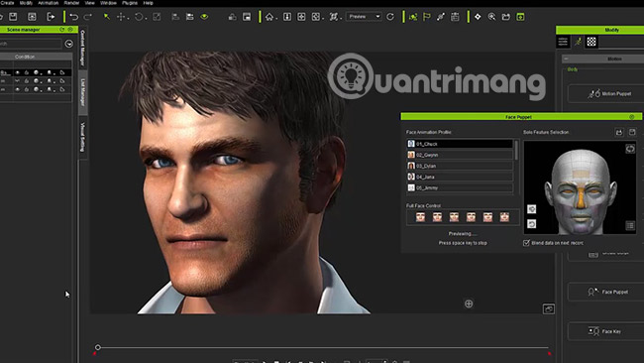Screen dimensions: 644x363
Task: Open the Preview render mode dropdown
Action: pos(364,17)
